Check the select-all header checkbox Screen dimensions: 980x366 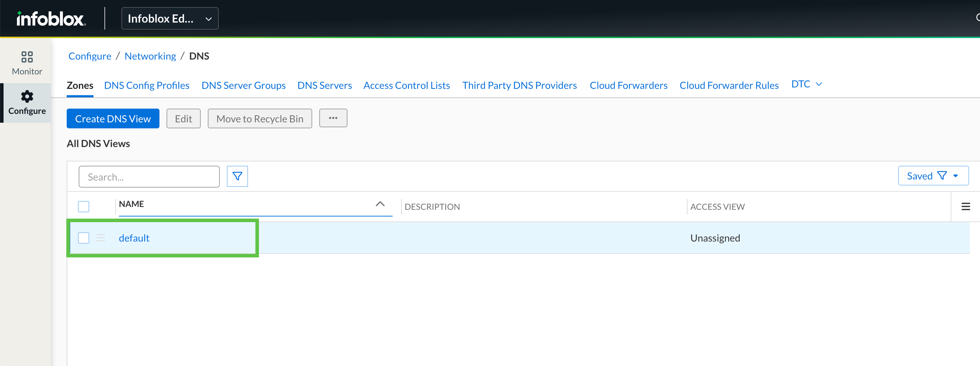(x=84, y=207)
